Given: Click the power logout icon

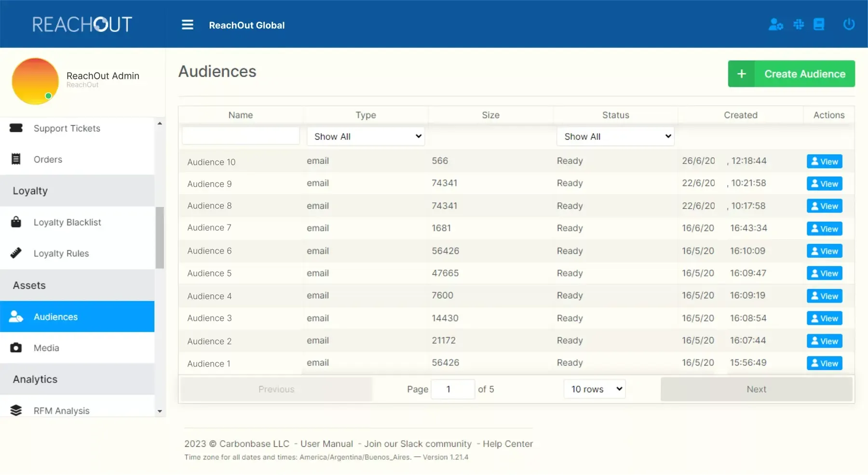Looking at the screenshot, I should coord(849,24).
